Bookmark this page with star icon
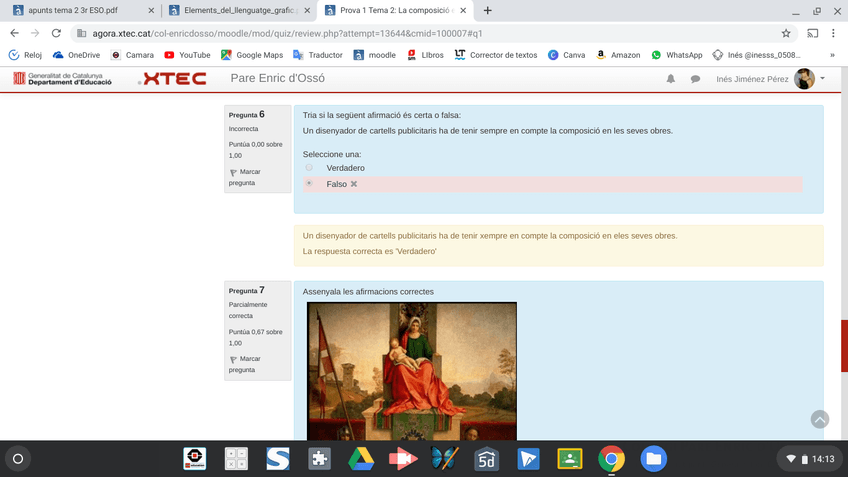The height and width of the screenshot is (477, 848). (x=786, y=33)
